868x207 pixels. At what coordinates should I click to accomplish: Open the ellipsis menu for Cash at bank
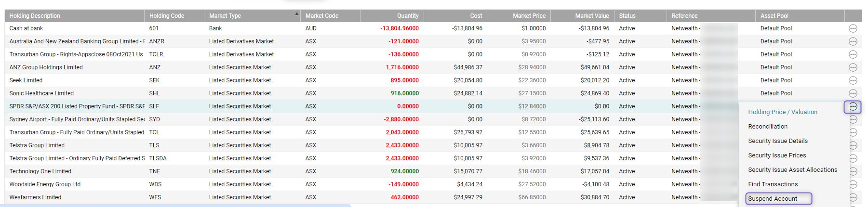point(853,28)
